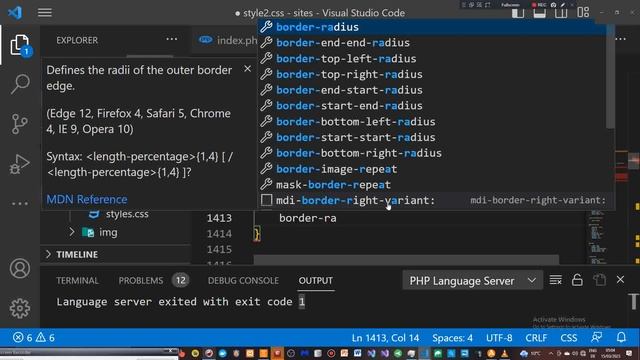Image resolution: width=640 pixels, height=360 pixels.
Task: Select border-end-end-radius suggestion
Action: (x=432, y=42)
